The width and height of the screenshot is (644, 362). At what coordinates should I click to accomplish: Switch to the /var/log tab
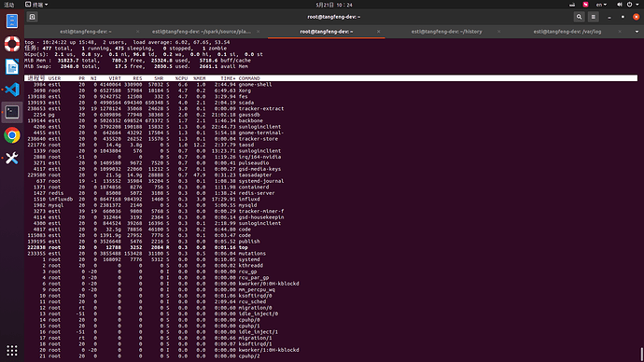click(567, 32)
